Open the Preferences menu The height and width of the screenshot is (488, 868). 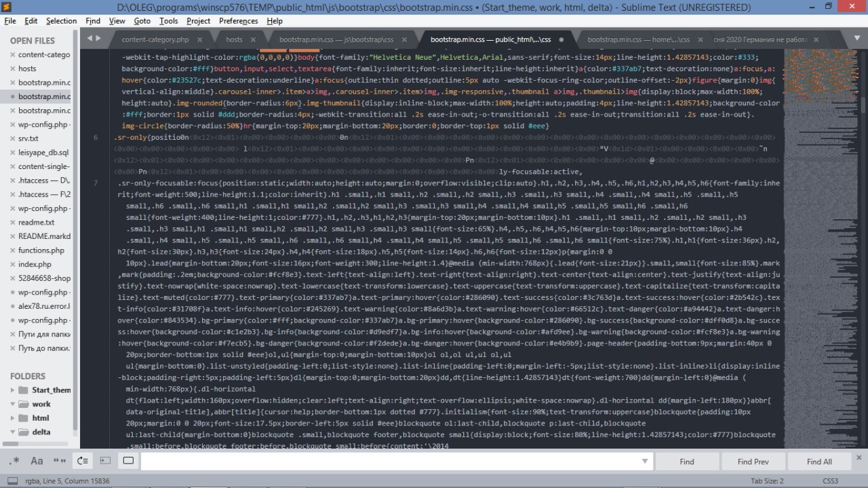[239, 21]
